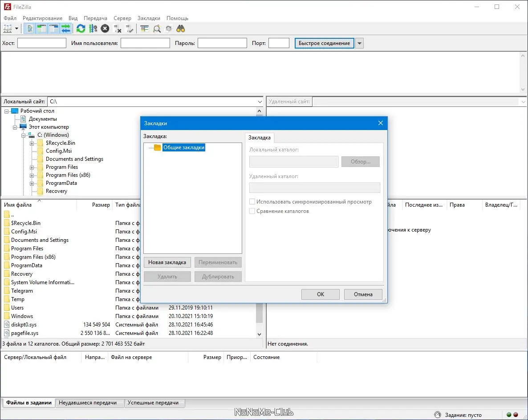Click the queue status icon near Задание
The image size is (528, 420).
pos(438,415)
